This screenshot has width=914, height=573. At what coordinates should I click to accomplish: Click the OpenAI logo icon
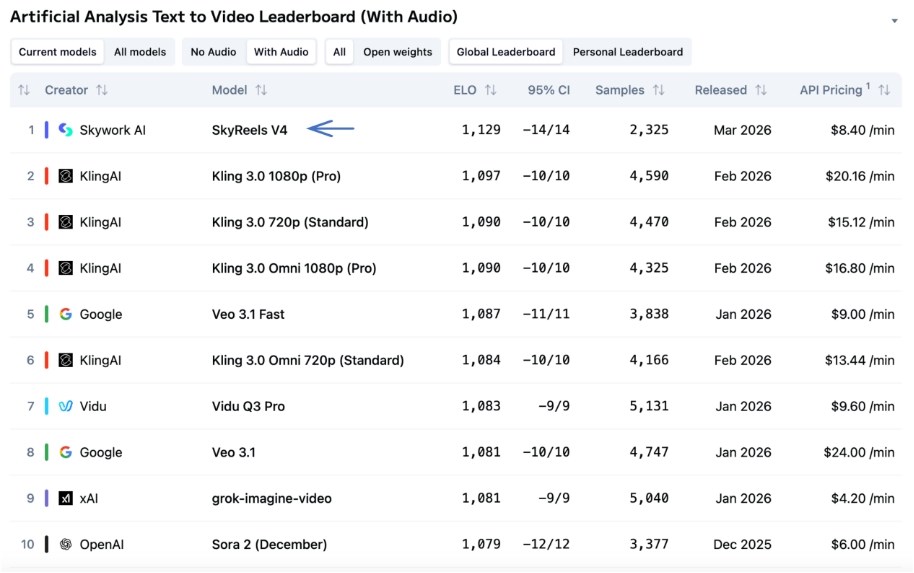click(66, 544)
